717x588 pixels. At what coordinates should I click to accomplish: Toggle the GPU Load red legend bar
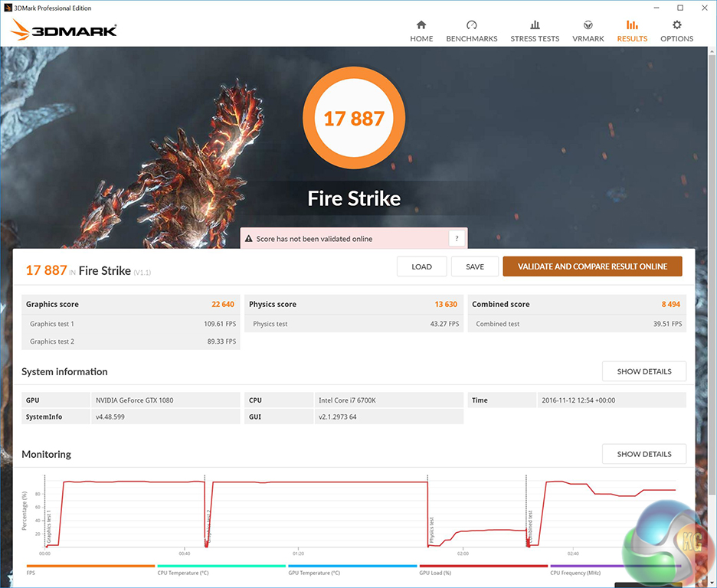click(x=483, y=566)
